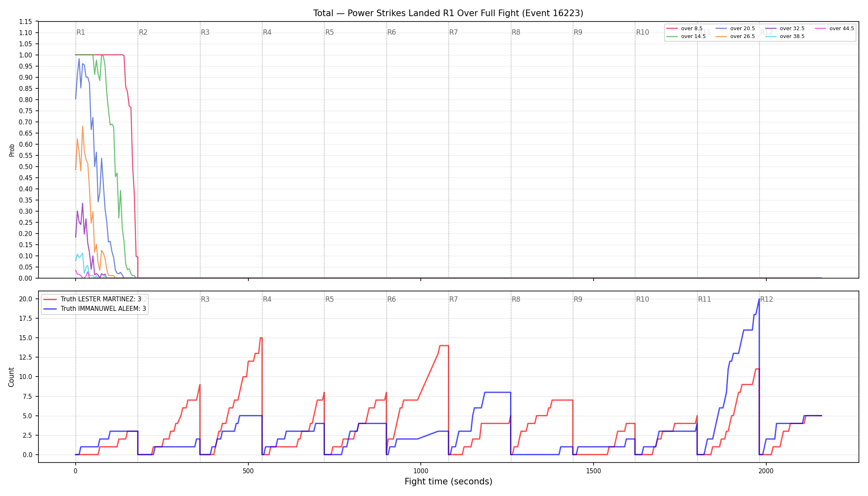Click the R1 round label in Prob chart
Screen dimensions: 868x496
coord(81,32)
